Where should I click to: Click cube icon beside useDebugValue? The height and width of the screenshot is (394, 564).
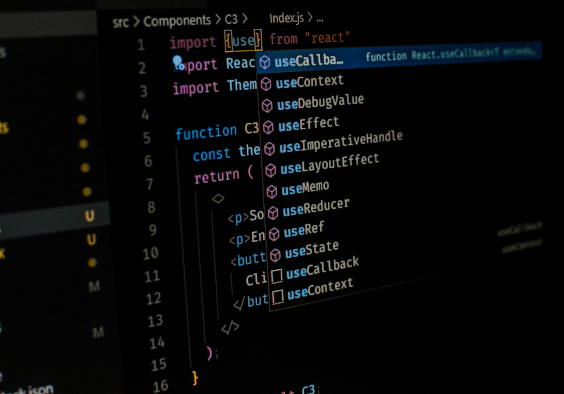click(267, 106)
